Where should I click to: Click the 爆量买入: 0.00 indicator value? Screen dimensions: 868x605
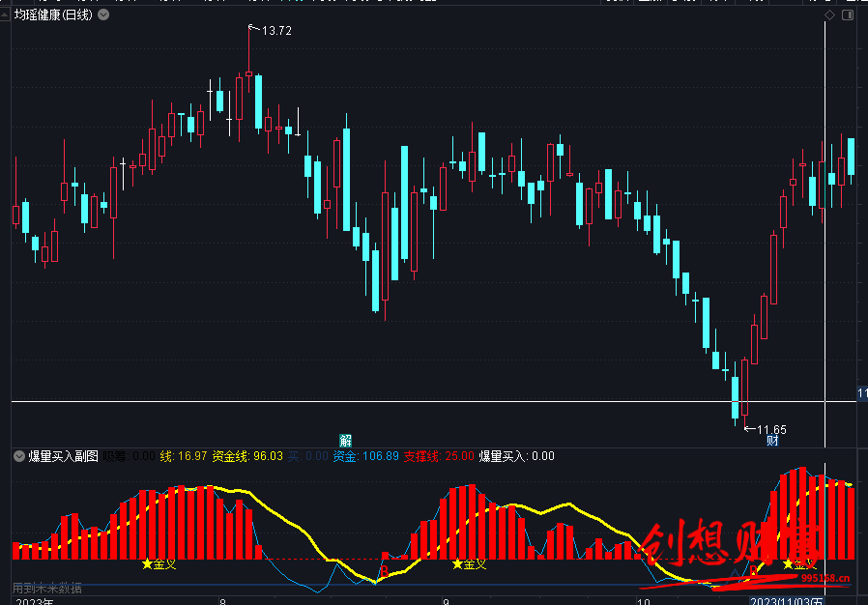[516, 456]
